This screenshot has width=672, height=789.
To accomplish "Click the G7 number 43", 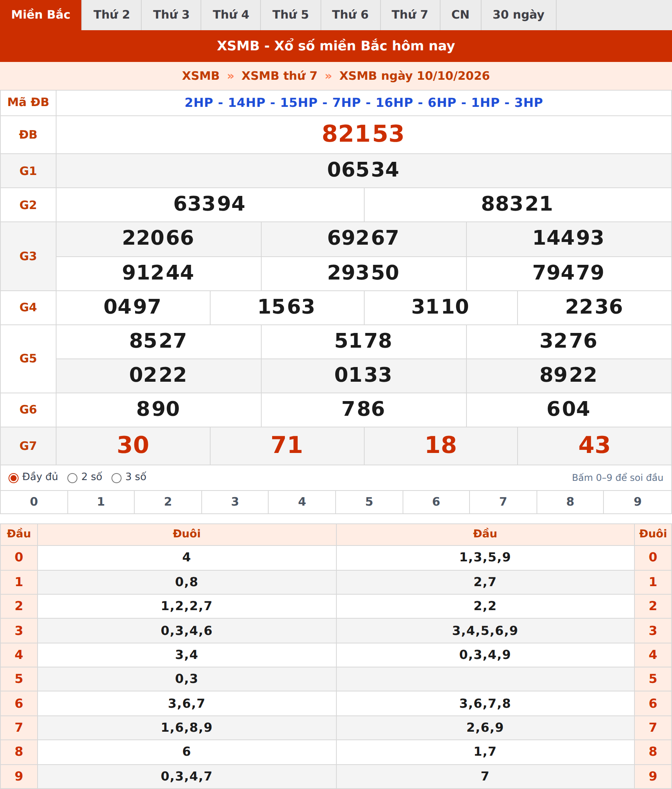I will [x=595, y=445].
